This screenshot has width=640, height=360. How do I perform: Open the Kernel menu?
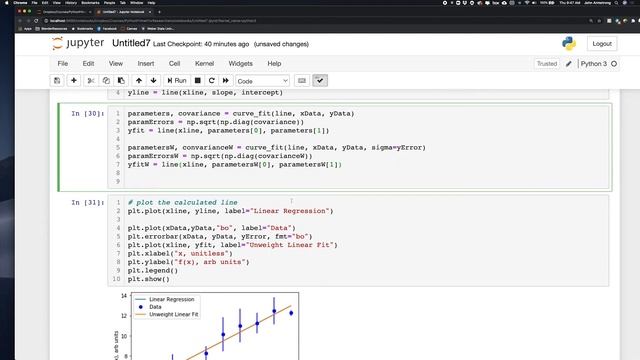click(x=204, y=64)
